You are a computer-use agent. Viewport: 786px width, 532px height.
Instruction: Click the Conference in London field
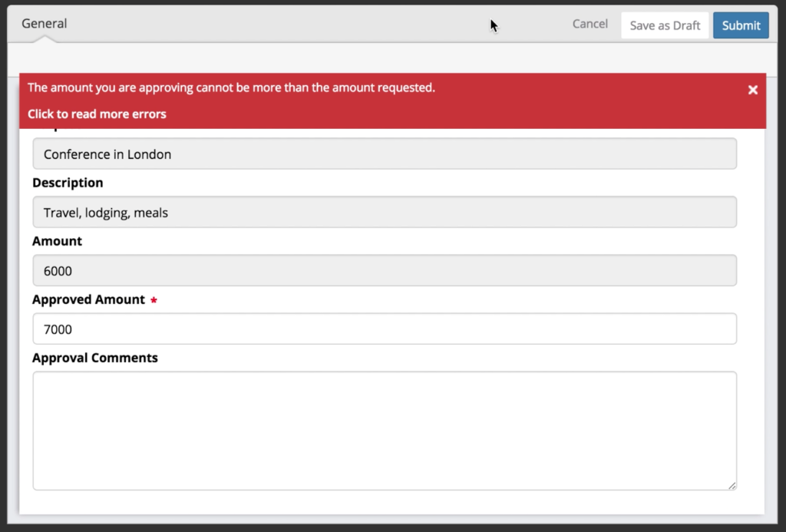tap(384, 154)
